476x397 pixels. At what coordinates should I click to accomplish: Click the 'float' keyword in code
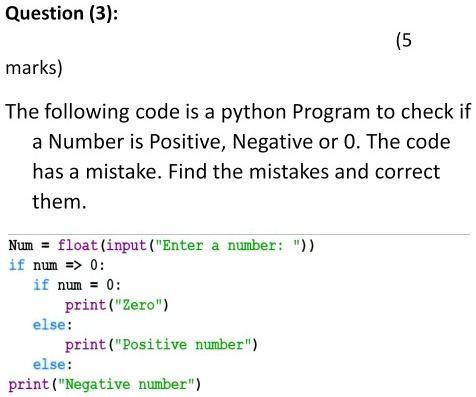(77, 245)
